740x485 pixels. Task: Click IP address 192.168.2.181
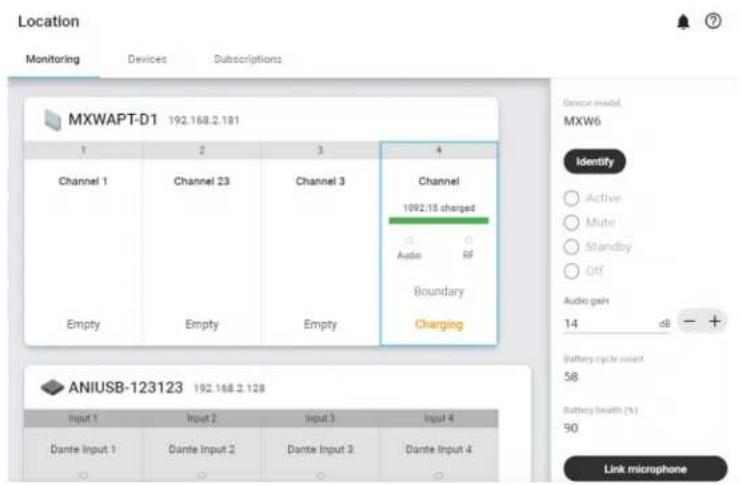(x=204, y=121)
